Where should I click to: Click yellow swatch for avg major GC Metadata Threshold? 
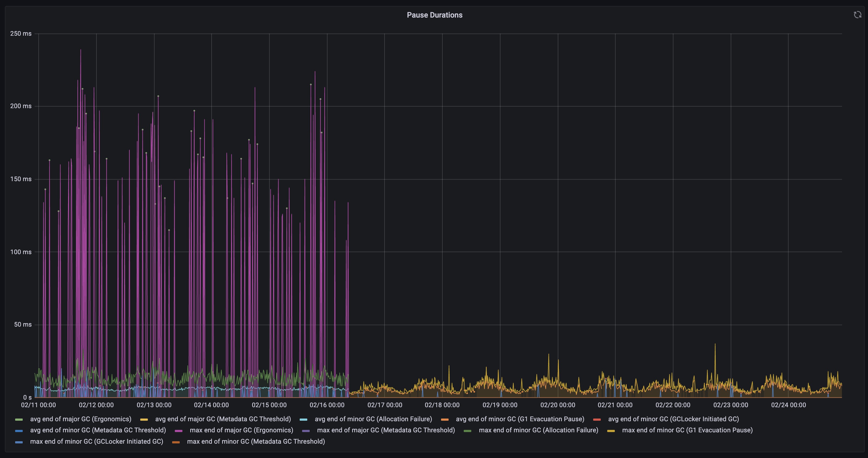[x=144, y=419]
